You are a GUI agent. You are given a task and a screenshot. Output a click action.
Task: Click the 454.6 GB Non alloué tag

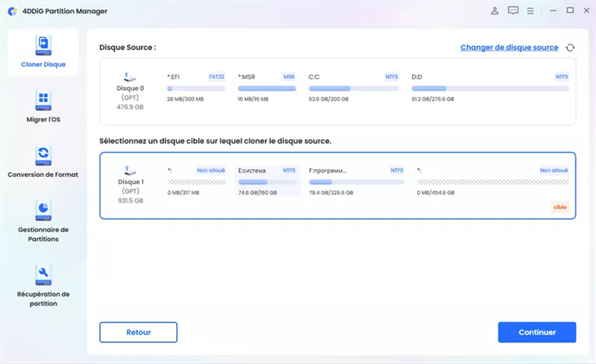pos(554,170)
